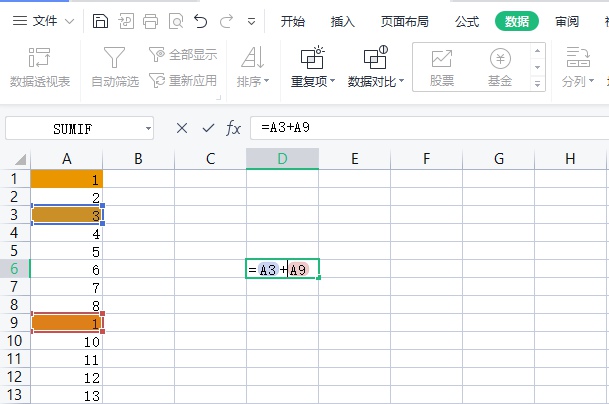Viewport: 609px width, 404px height.
Task: Click the formula bar with =A3+A9
Action: click(430, 128)
